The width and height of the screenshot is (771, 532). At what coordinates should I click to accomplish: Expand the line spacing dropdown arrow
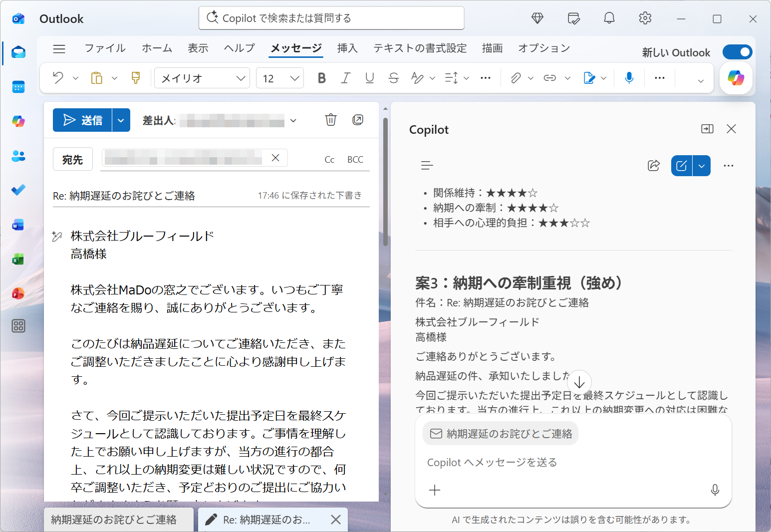(x=467, y=78)
